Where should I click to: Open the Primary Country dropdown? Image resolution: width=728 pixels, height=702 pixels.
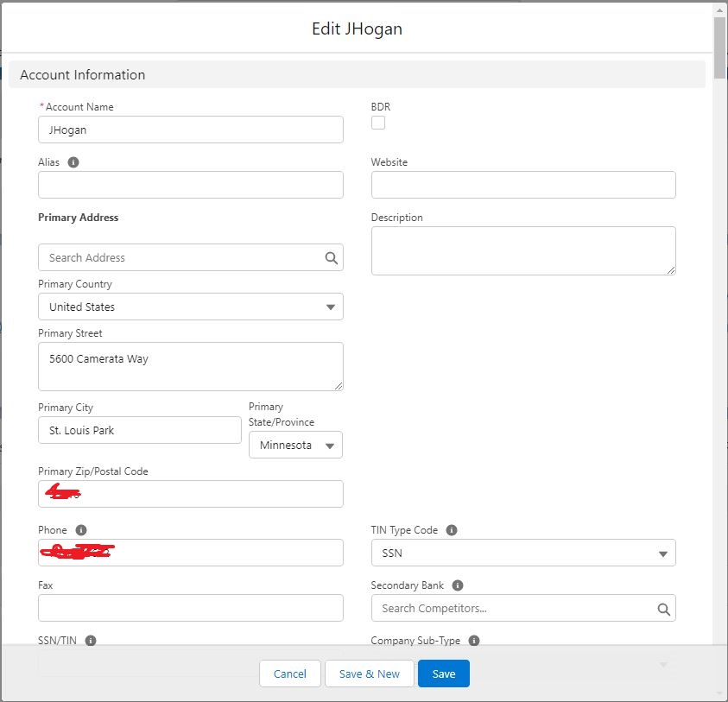pyautogui.click(x=190, y=307)
